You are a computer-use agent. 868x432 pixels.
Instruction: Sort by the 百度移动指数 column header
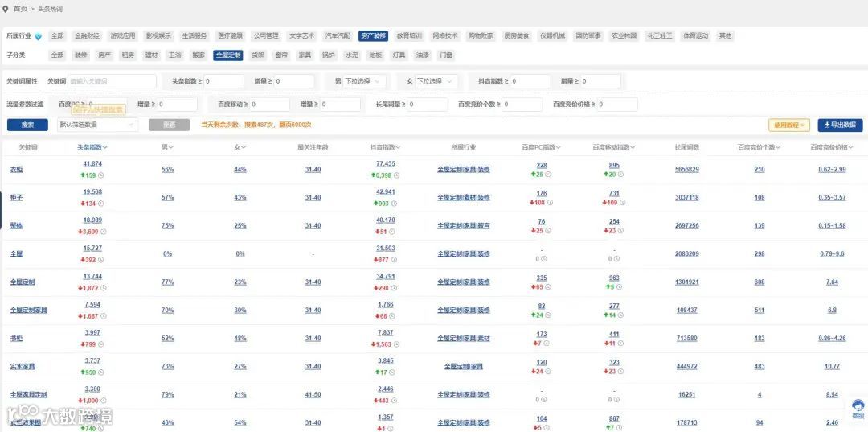(614, 147)
